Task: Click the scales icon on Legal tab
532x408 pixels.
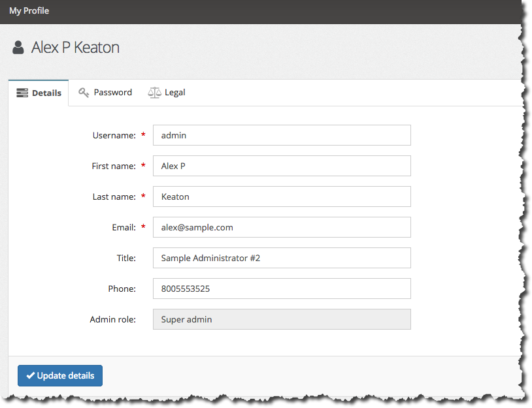Action: 154,93
